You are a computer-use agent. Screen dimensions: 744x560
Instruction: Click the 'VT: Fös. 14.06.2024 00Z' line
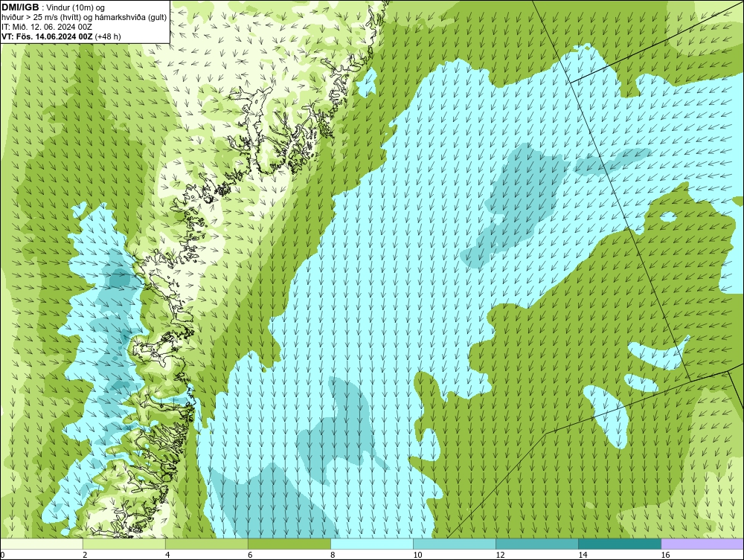click(48, 36)
